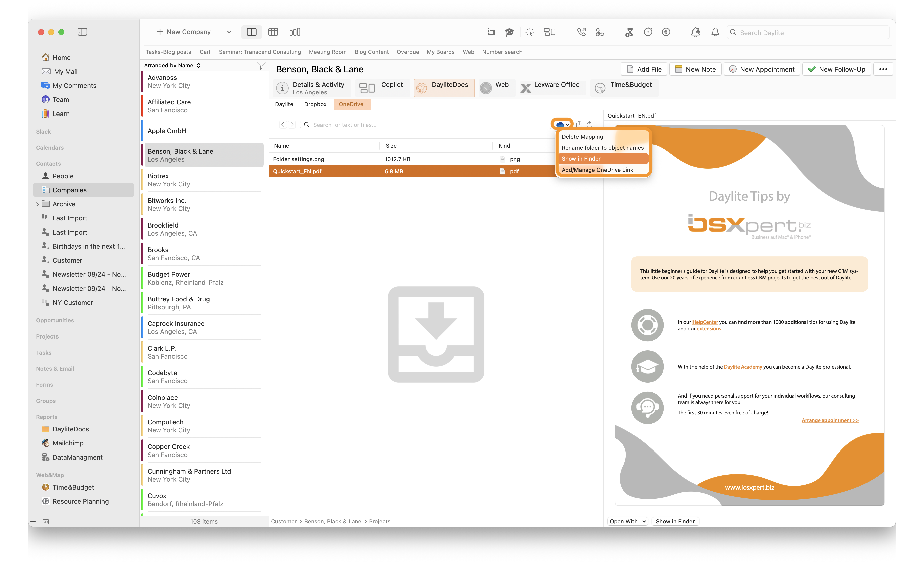The image size is (924, 564).
Task: Open the Number search favorite
Action: click(x=502, y=52)
